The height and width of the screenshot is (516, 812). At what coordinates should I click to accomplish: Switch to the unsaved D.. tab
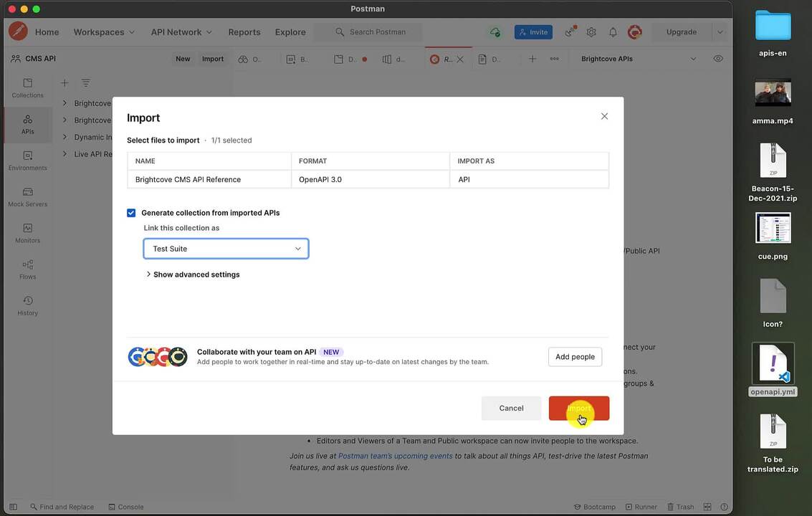350,59
